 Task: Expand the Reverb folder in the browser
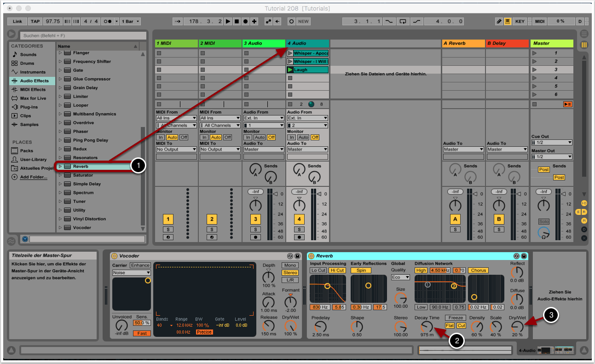[x=60, y=167]
